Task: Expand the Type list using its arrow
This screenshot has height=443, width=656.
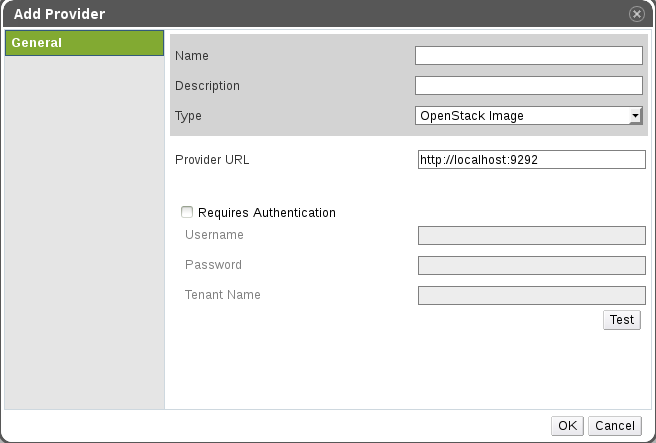Action: [x=635, y=117]
